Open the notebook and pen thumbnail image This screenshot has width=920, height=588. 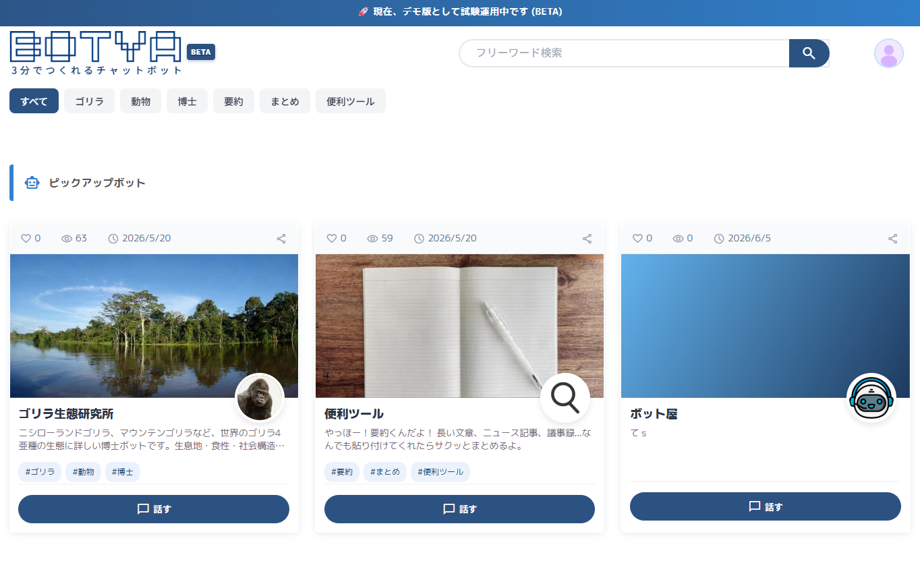click(459, 326)
